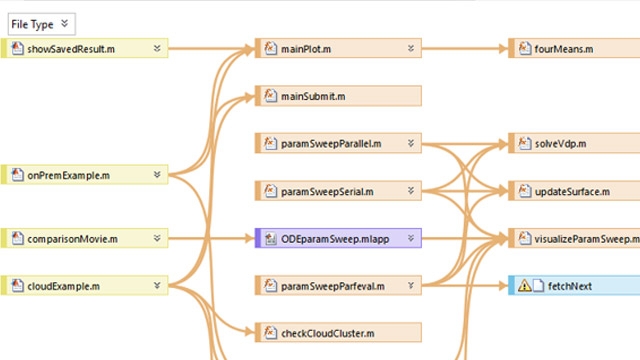Expand the showSavedResult.m node chevron
The image size is (640, 360).
pos(157,49)
